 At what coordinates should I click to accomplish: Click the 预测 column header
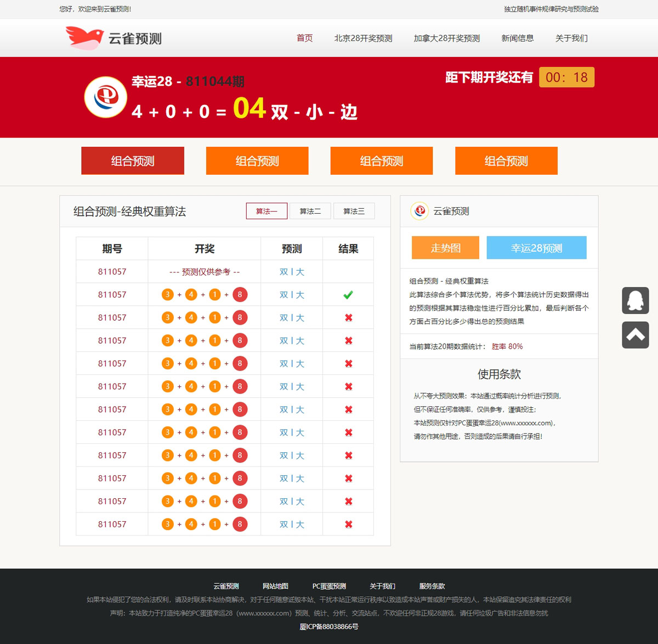pyautogui.click(x=292, y=249)
